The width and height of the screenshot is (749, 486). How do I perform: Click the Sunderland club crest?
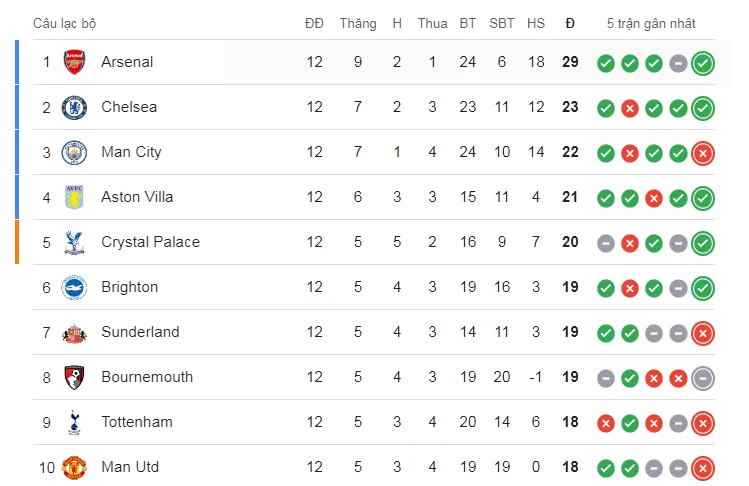(x=74, y=332)
